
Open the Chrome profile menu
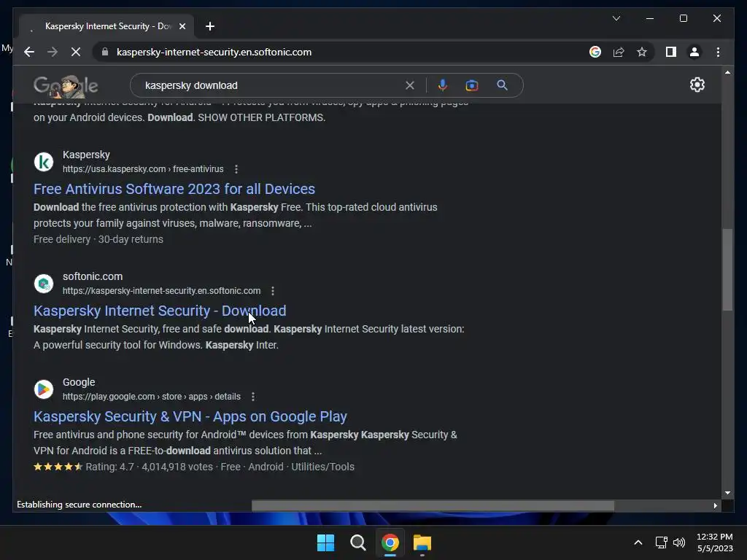tap(694, 52)
